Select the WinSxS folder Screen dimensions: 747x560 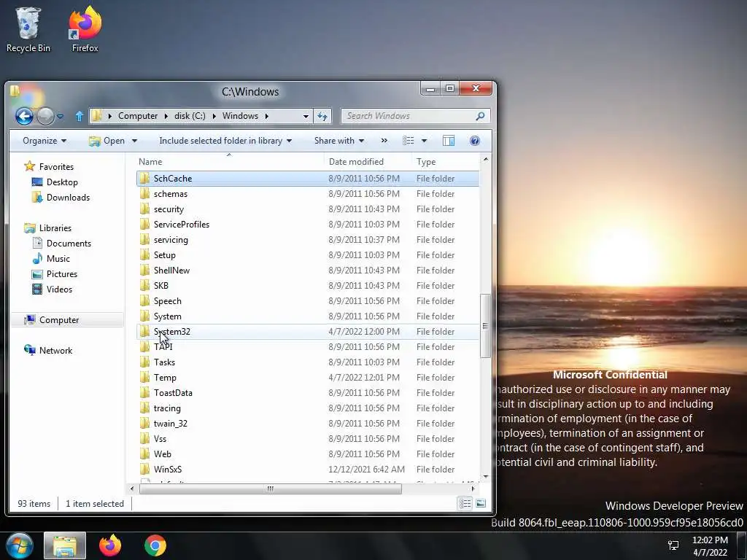tap(308, 469)
